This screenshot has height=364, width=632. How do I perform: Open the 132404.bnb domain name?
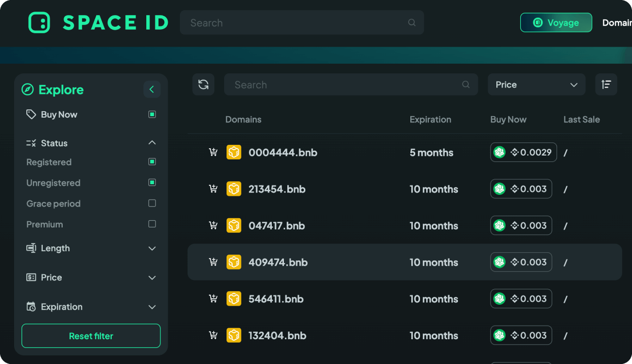(x=277, y=335)
